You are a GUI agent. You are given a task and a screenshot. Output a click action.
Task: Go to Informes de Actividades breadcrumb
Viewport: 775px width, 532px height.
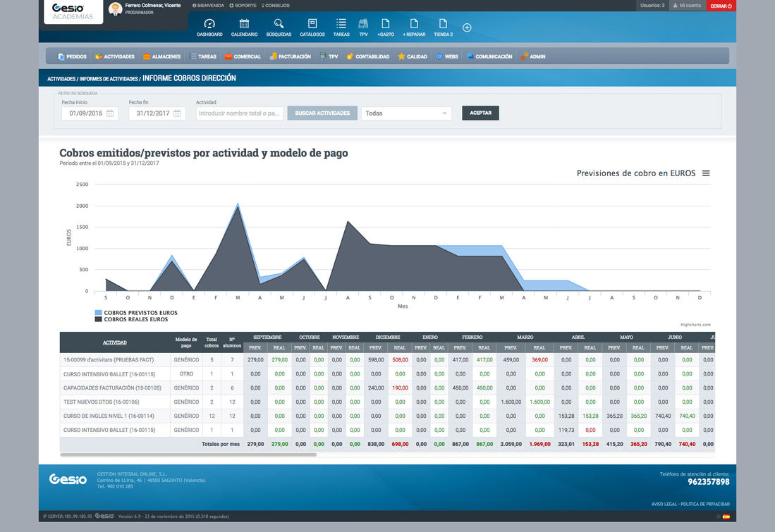point(109,79)
